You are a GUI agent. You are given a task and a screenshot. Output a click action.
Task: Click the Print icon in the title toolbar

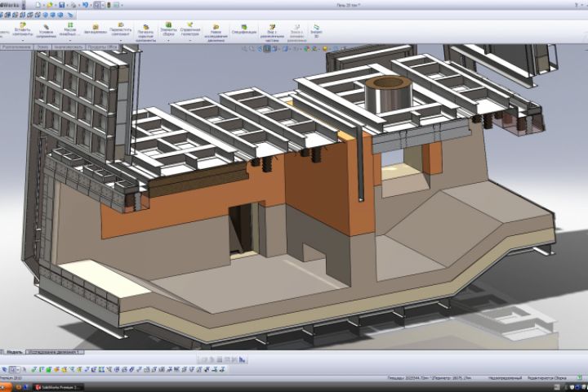[x=73, y=5]
